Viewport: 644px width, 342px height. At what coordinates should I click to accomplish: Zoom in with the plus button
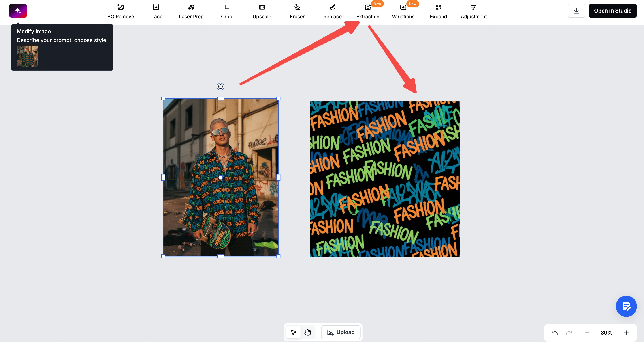pyautogui.click(x=626, y=333)
